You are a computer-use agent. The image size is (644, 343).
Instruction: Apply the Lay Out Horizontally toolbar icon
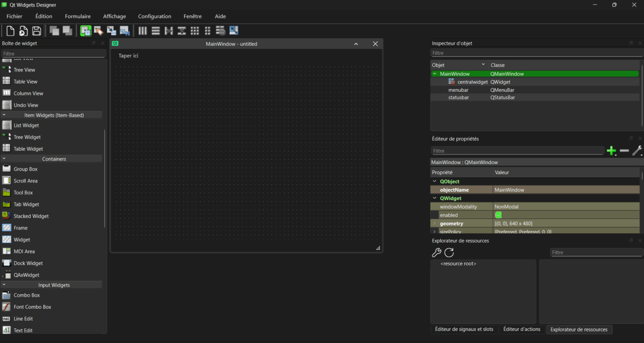(142, 30)
